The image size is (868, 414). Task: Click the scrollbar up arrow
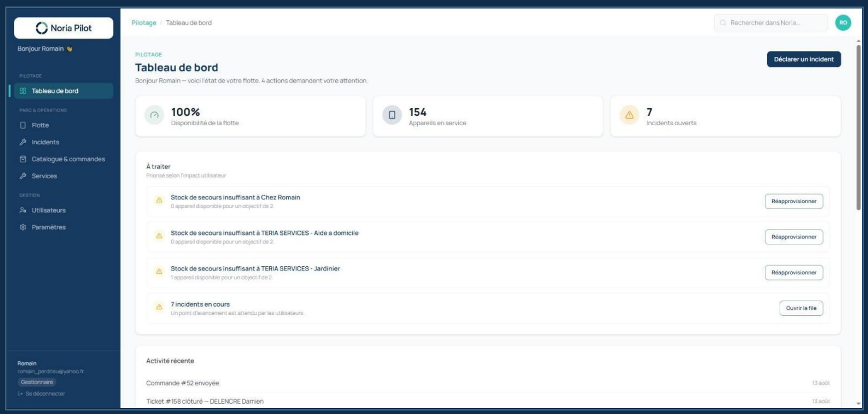pos(859,41)
